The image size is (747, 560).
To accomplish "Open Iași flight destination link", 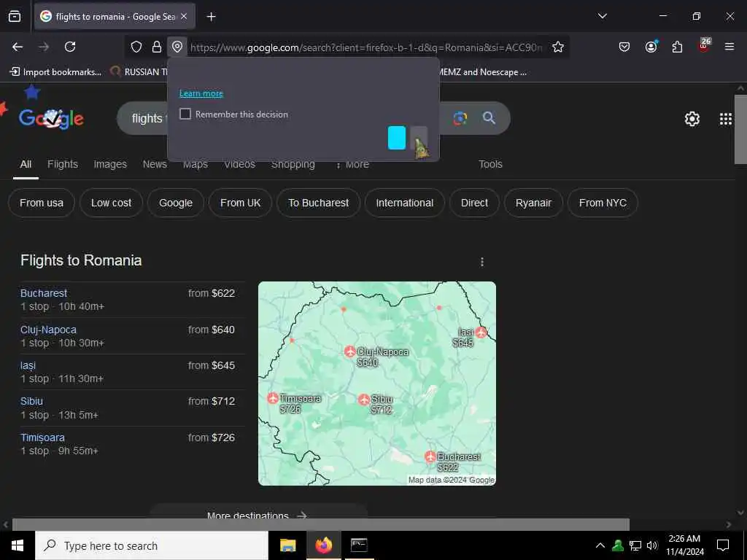I will [28, 366].
